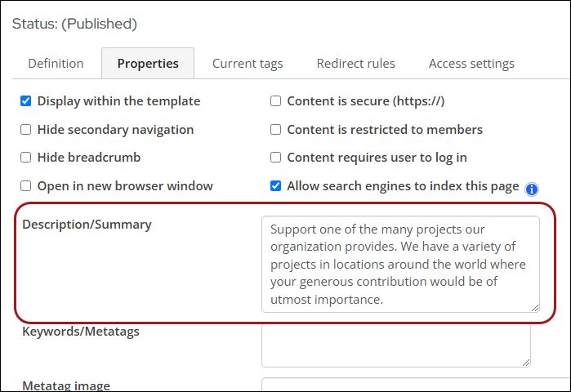This screenshot has height=392, width=571.
Task: Open the Access settings tab
Action: tap(471, 64)
